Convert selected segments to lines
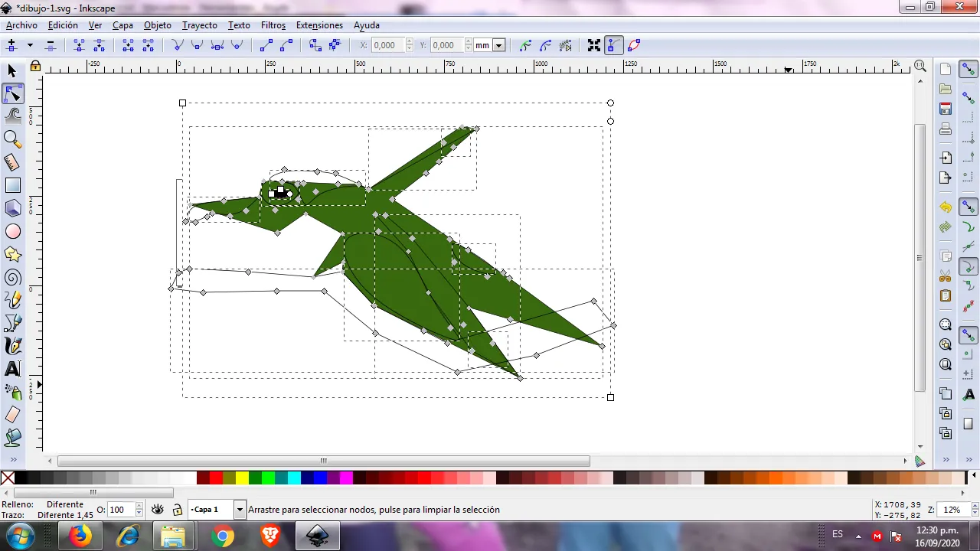The image size is (980, 551). 266,46
